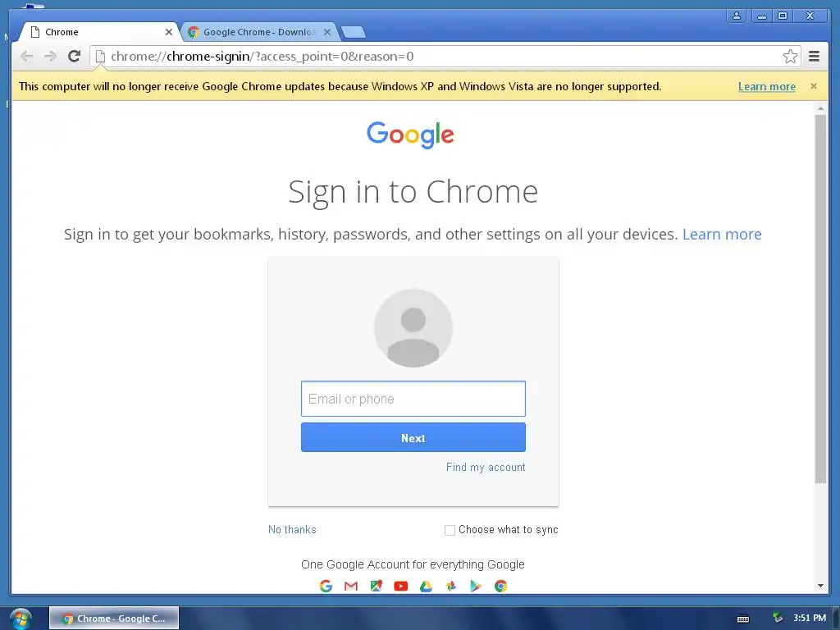The image size is (840, 630).
Task: Click the page icon in the address bar
Action: (x=100, y=57)
